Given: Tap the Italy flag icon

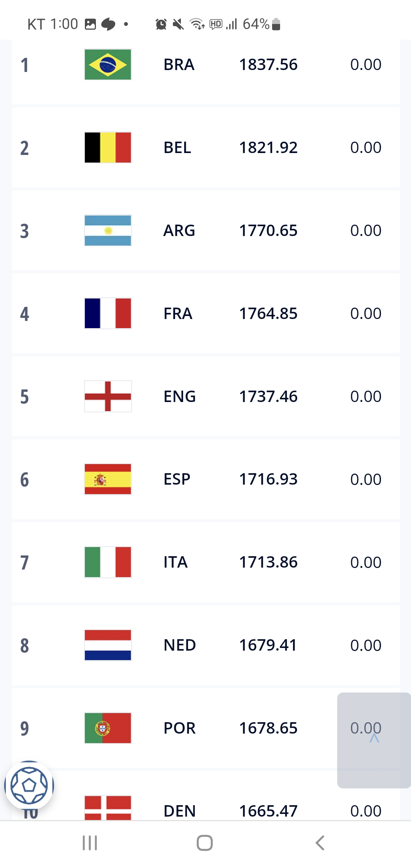Looking at the screenshot, I should 108,562.
